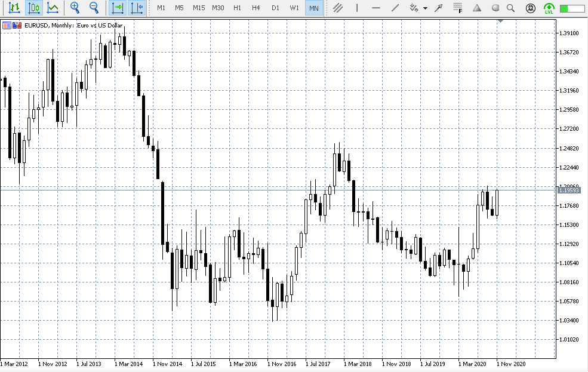Toggle the chart shift option
The image size is (588, 372).
[138, 8]
